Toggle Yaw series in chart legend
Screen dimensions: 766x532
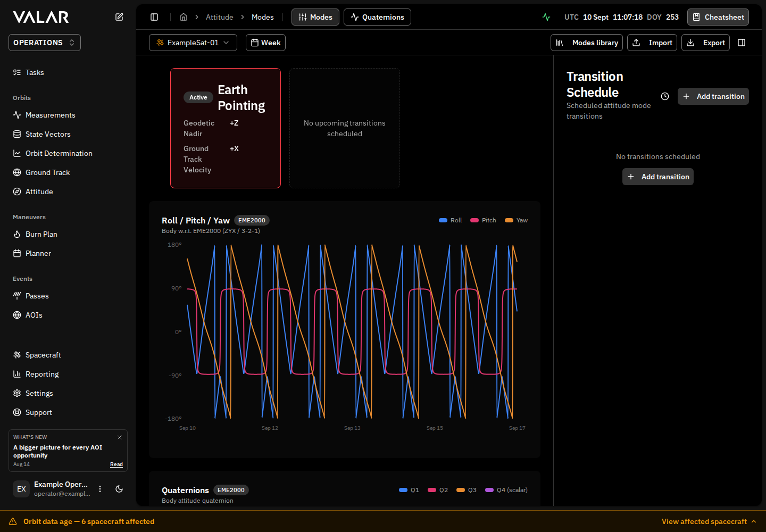(x=517, y=220)
